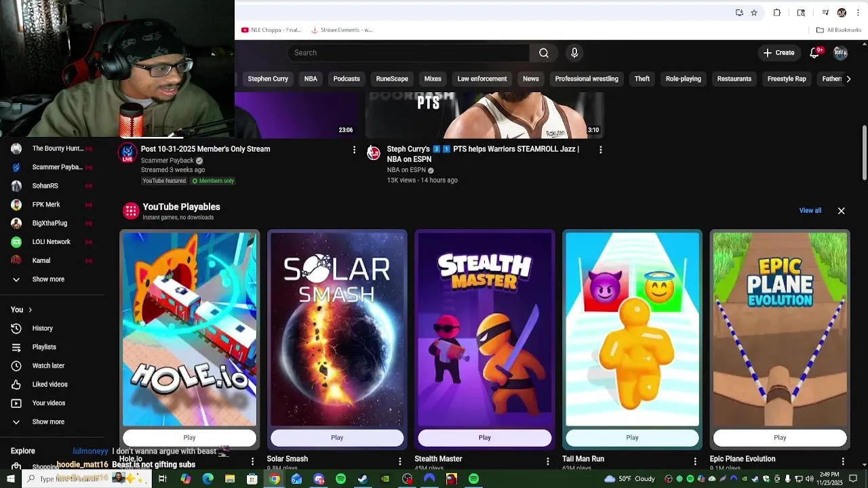Open Watch later in the sidebar

click(x=48, y=365)
